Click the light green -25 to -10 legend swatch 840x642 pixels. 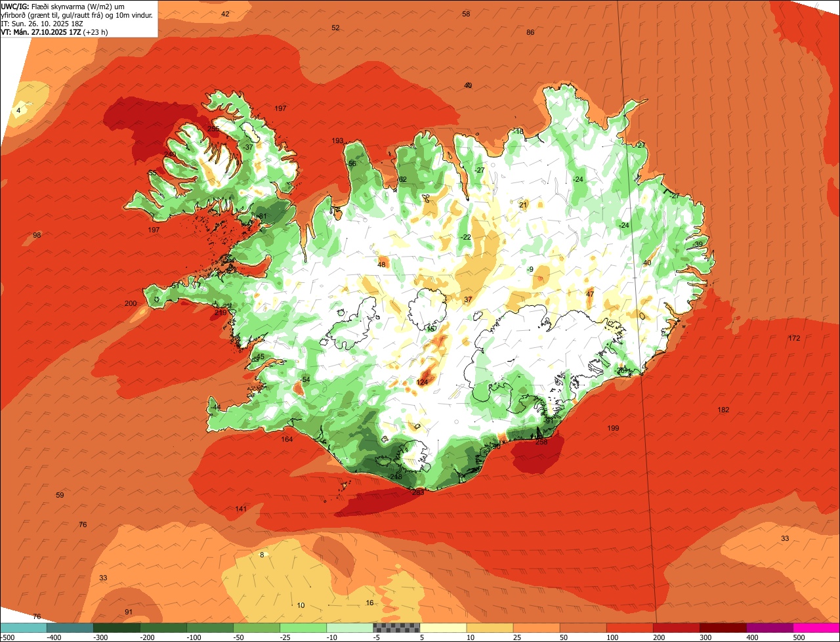[x=303, y=628]
